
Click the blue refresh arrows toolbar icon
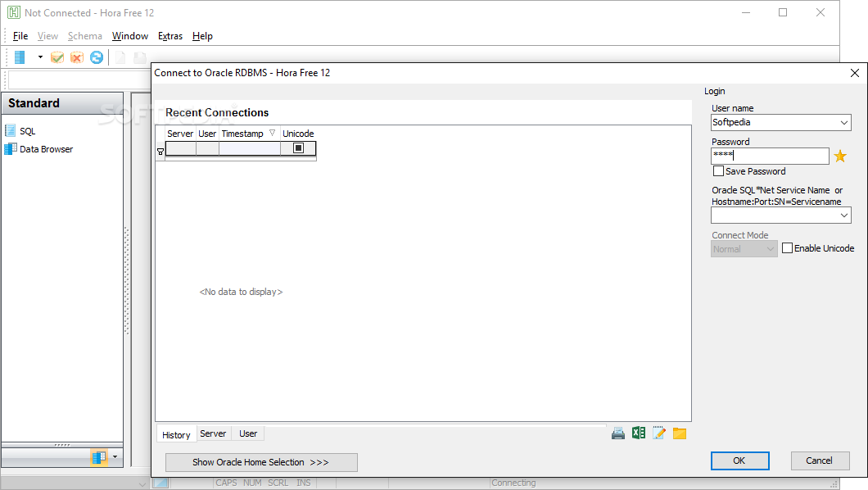[97, 57]
